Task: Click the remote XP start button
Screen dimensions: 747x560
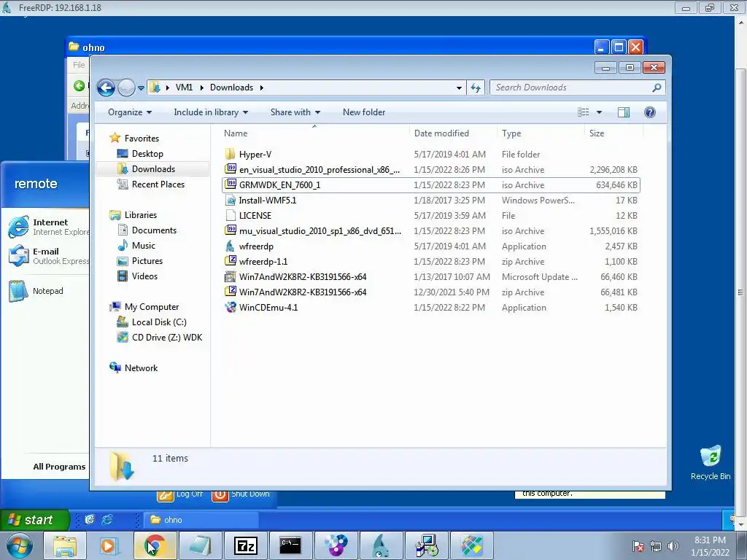Action: click(34, 519)
